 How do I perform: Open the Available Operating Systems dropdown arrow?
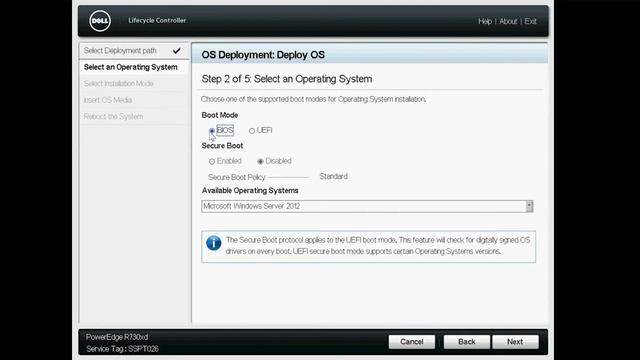529,206
